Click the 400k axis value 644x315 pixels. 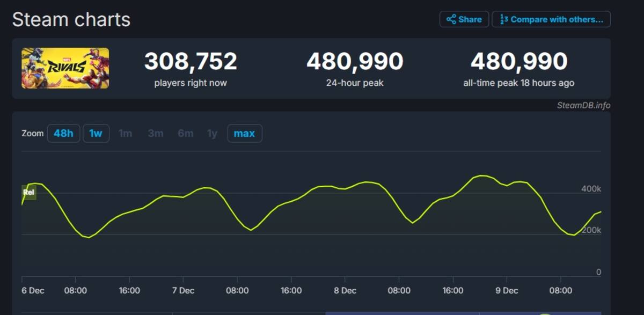click(591, 189)
